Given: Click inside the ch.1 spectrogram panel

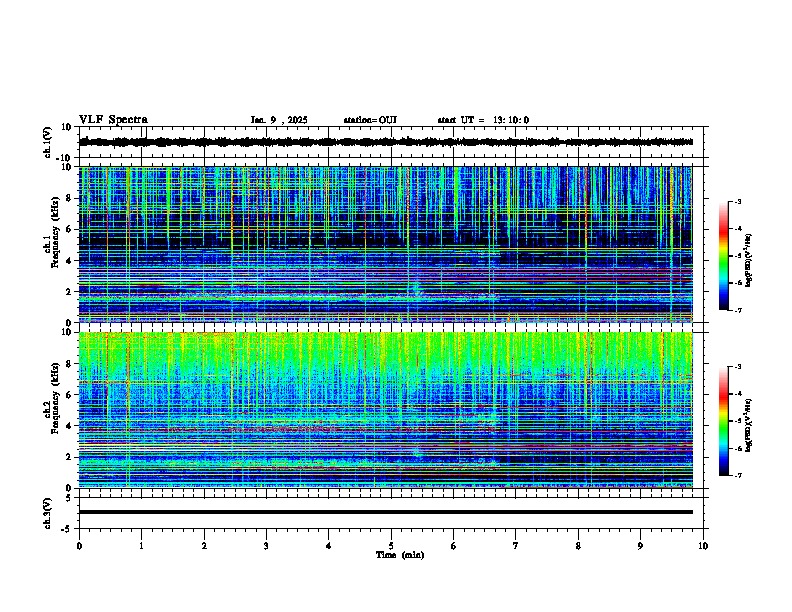Looking at the screenshot, I should (x=386, y=244).
